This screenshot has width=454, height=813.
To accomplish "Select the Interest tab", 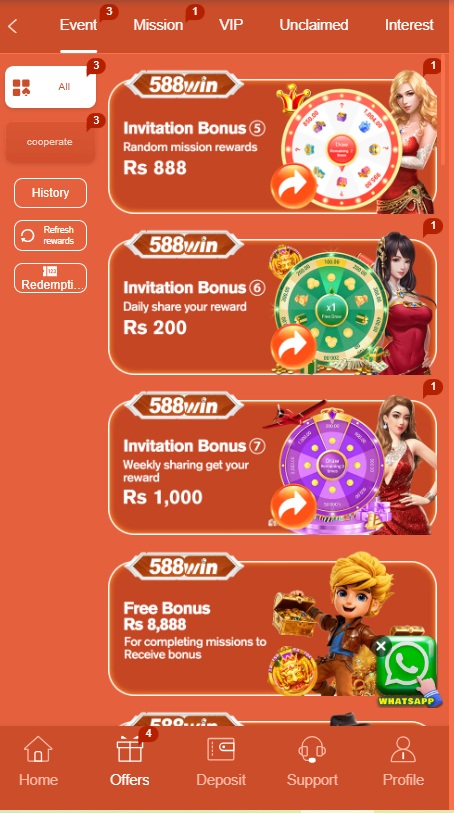I will tap(409, 25).
